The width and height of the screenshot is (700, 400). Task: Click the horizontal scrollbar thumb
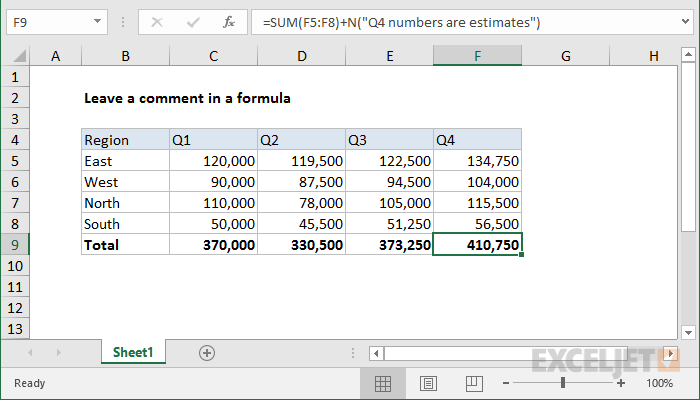click(x=506, y=354)
